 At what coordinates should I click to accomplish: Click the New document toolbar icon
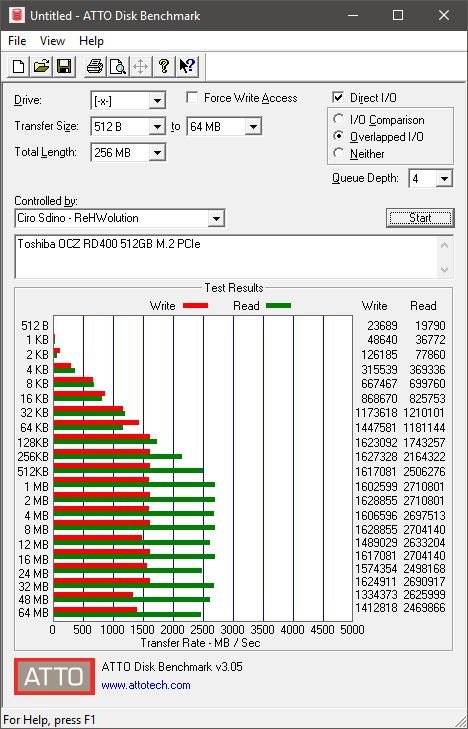pos(19,66)
